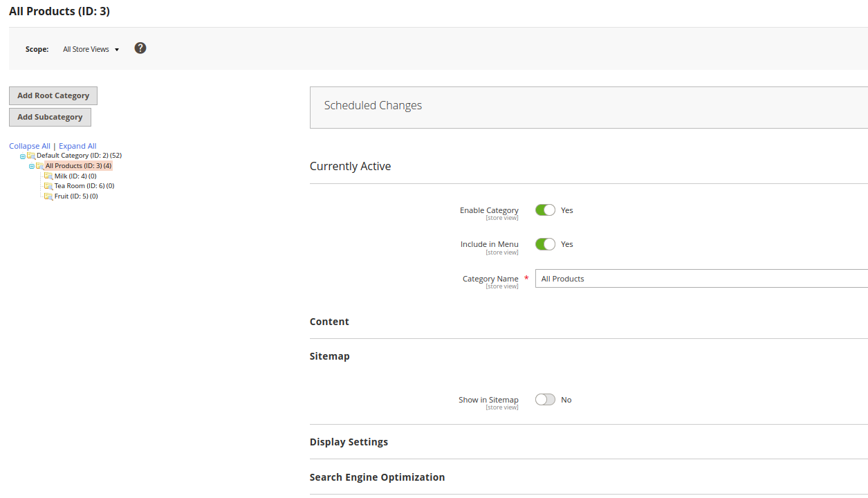The width and height of the screenshot is (868, 498).
Task: Click the help question mark icon
Action: click(140, 48)
